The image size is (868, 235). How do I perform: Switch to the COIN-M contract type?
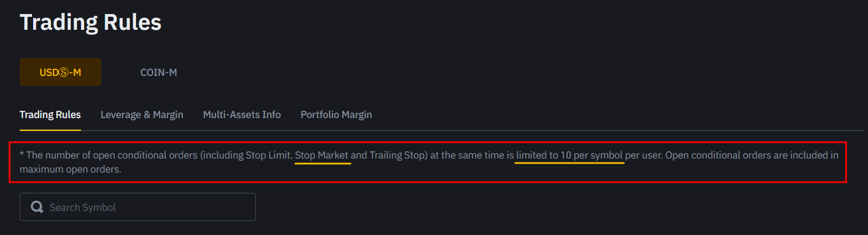[159, 72]
